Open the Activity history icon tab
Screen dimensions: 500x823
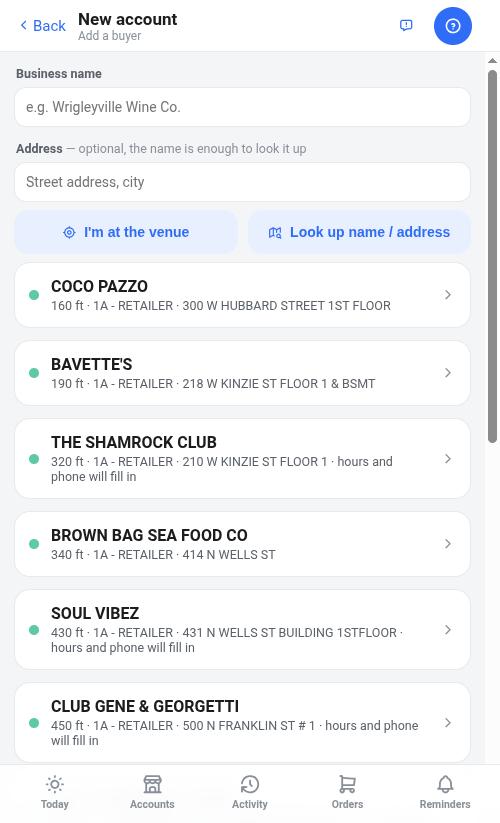click(x=250, y=793)
